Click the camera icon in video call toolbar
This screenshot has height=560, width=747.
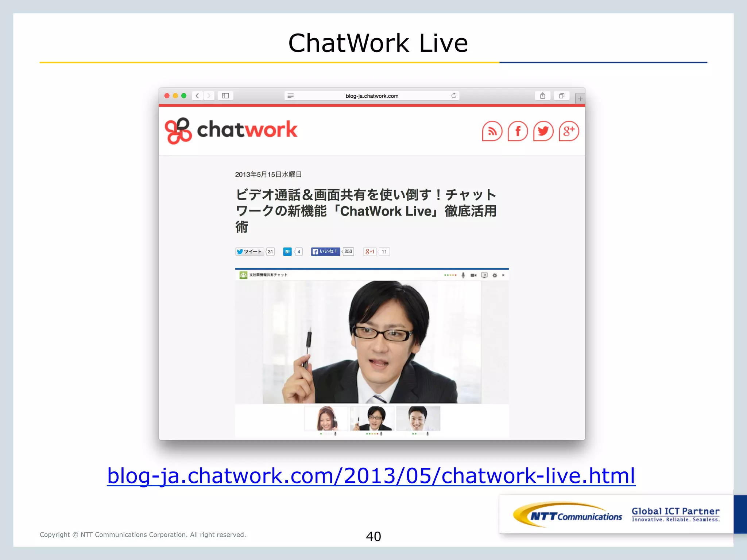click(473, 275)
